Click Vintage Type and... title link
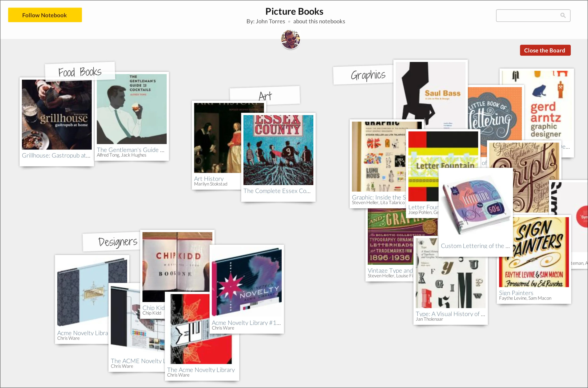This screenshot has width=588, height=388. click(390, 271)
